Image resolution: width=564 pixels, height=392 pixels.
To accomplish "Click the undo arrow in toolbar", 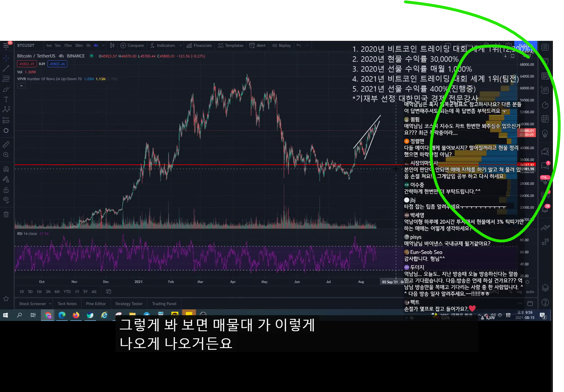I will [299, 45].
